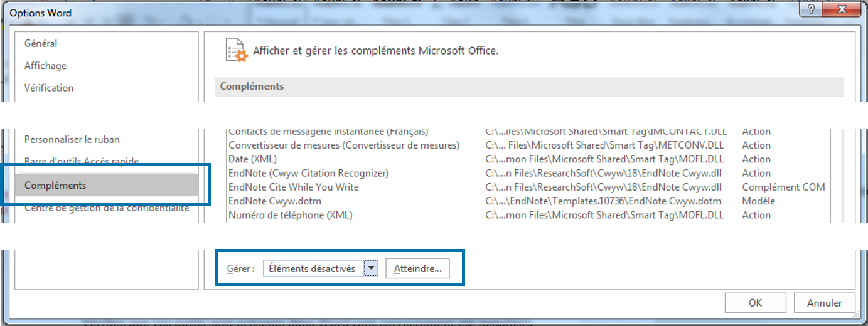Select Barre d'outils Accès rapide
The height and width of the screenshot is (326, 868).
coord(82,161)
